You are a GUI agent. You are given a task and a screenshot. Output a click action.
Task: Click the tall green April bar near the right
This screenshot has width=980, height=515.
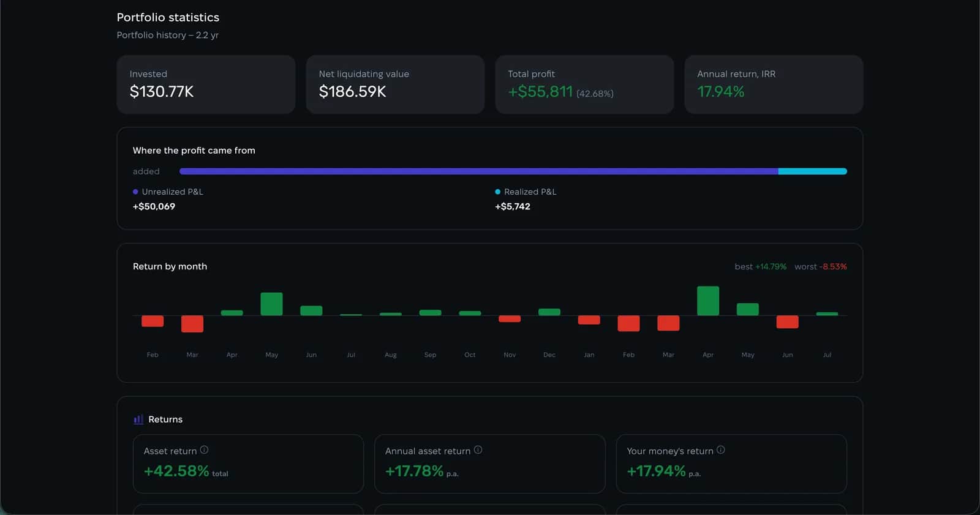coord(708,301)
